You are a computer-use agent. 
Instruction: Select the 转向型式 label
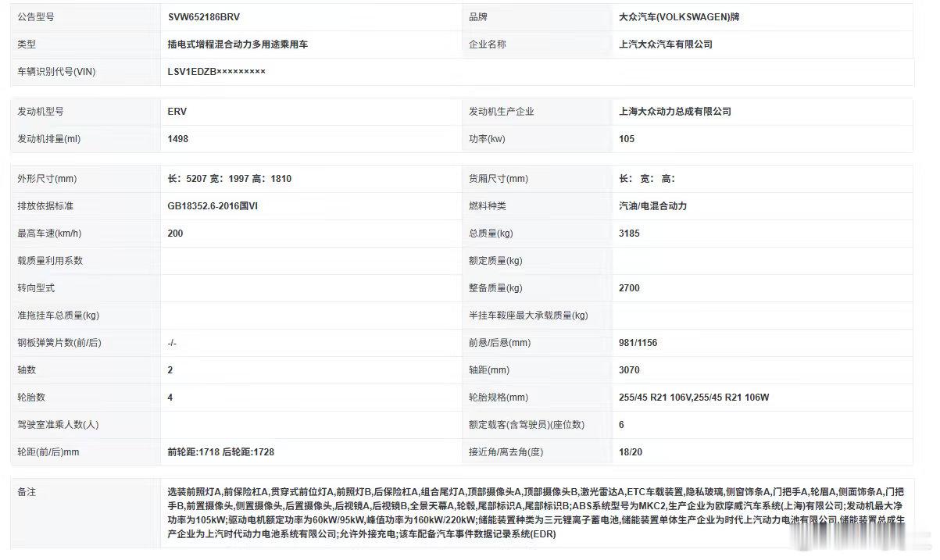pos(36,288)
